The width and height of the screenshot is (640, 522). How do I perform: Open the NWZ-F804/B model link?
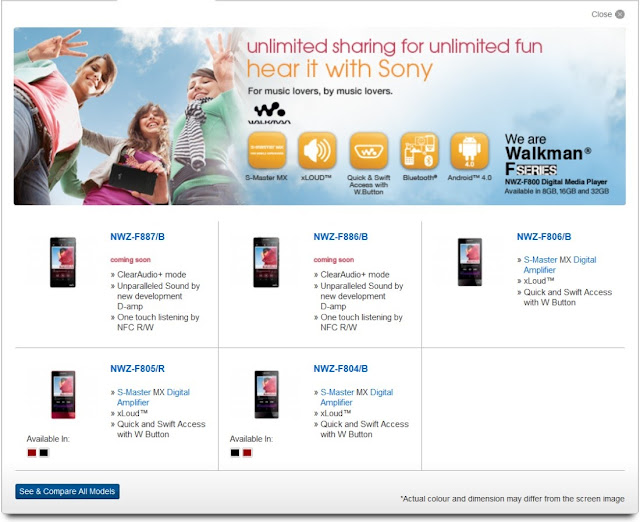click(x=340, y=369)
